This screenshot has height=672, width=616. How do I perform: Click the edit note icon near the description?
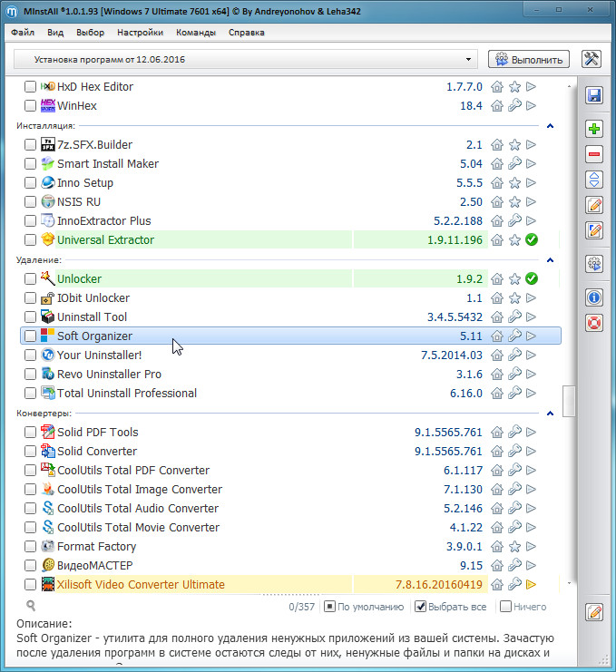click(594, 612)
